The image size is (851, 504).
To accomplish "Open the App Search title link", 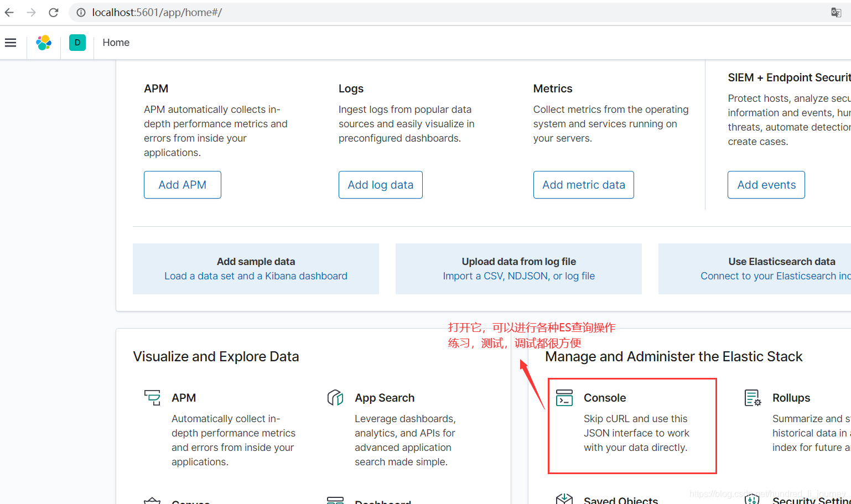I will [x=385, y=398].
